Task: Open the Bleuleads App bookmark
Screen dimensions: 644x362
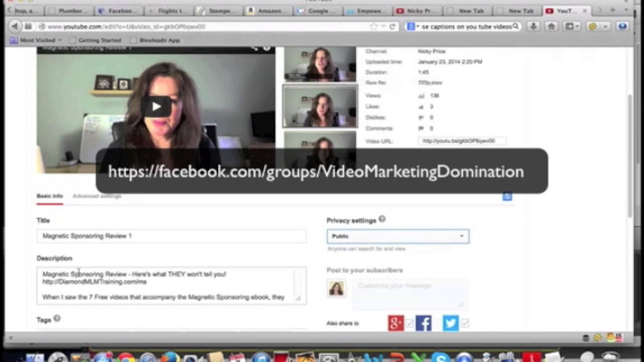Action: tap(155, 40)
